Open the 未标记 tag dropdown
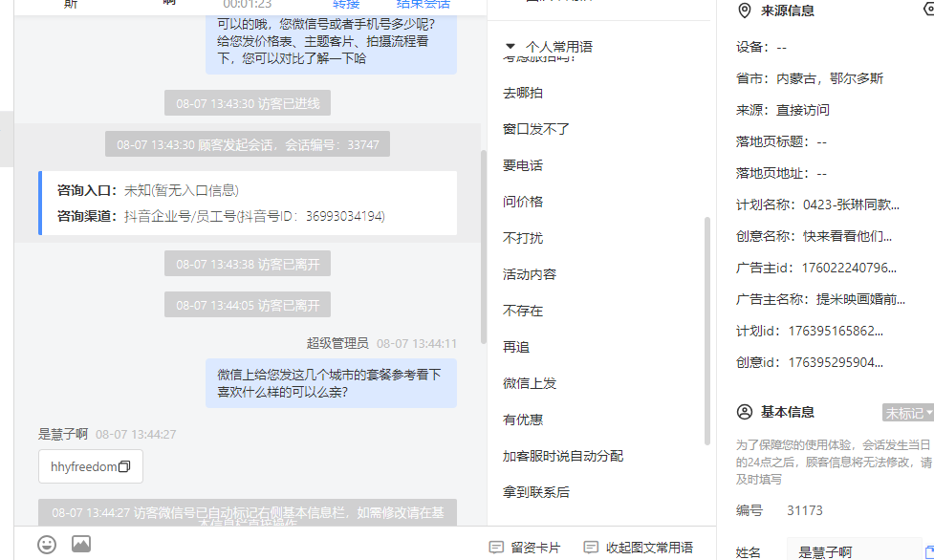 (x=908, y=412)
